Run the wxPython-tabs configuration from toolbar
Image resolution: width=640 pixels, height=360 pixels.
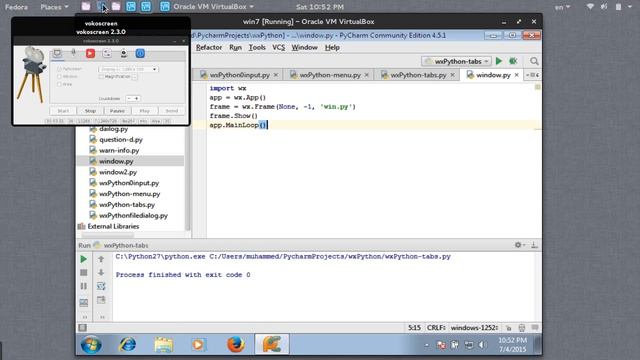point(499,61)
